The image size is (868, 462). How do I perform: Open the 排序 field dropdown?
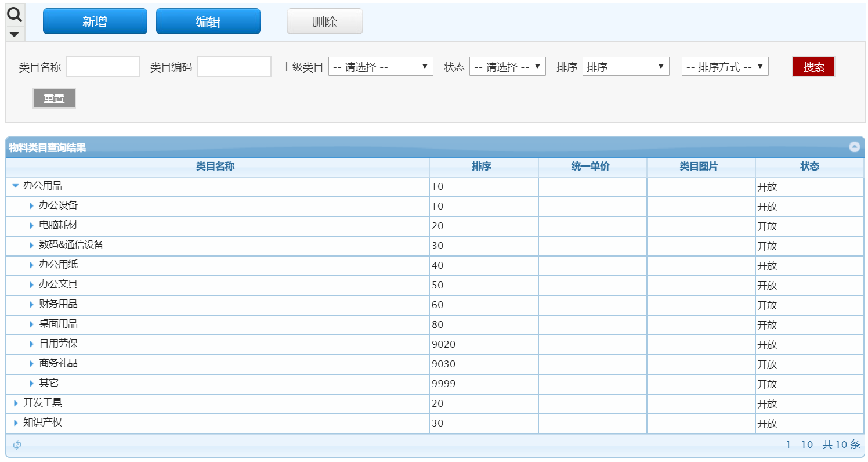click(625, 67)
